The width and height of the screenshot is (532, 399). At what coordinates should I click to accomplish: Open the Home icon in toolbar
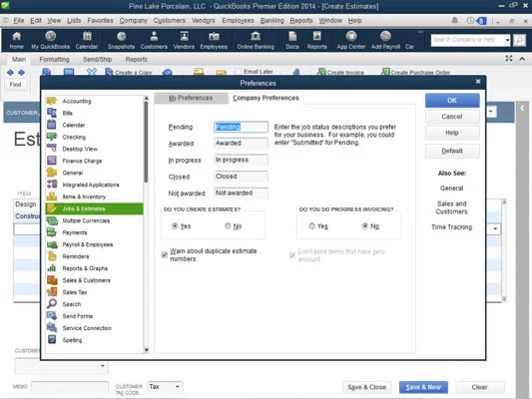[x=16, y=40]
